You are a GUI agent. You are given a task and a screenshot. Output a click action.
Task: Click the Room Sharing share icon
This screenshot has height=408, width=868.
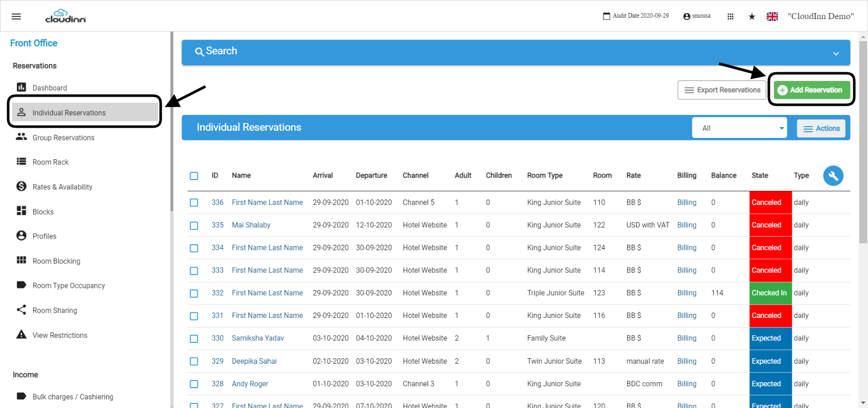(x=21, y=309)
